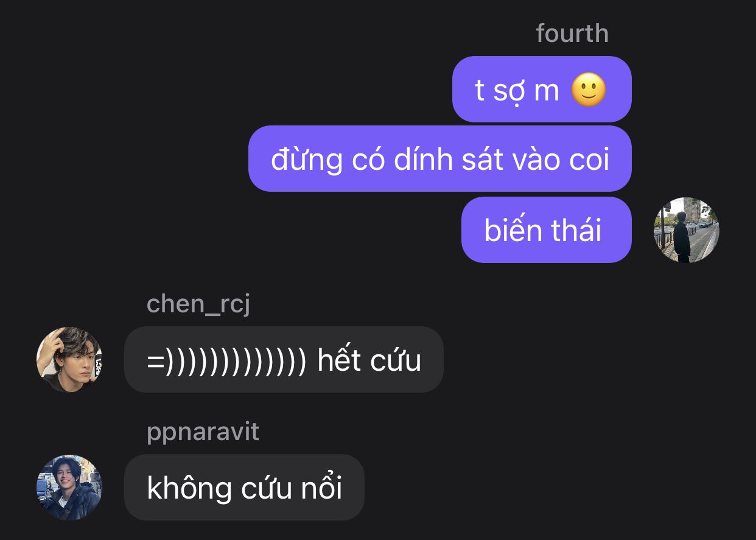This screenshot has height=540, width=756.
Task: Select the 'không cứu nổi' message bubble
Action: pyautogui.click(x=244, y=487)
